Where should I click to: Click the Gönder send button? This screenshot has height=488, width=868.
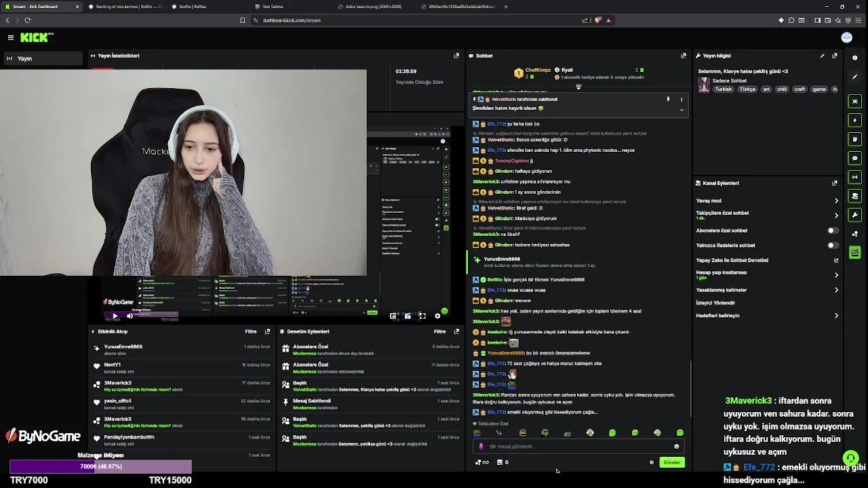672,462
